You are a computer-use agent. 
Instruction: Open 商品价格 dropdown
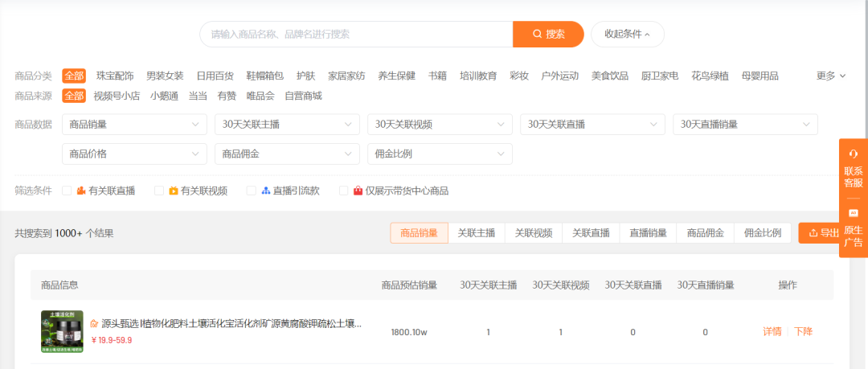pyautogui.click(x=134, y=154)
